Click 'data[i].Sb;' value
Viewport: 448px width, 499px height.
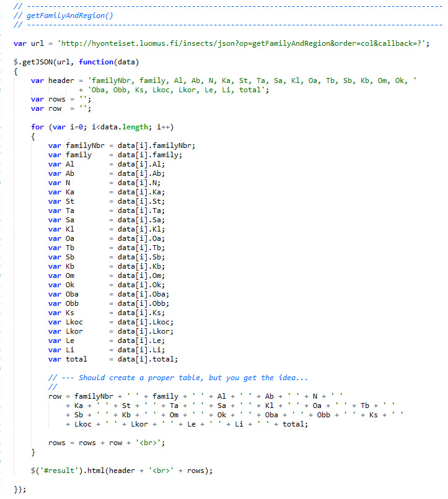click(x=141, y=257)
